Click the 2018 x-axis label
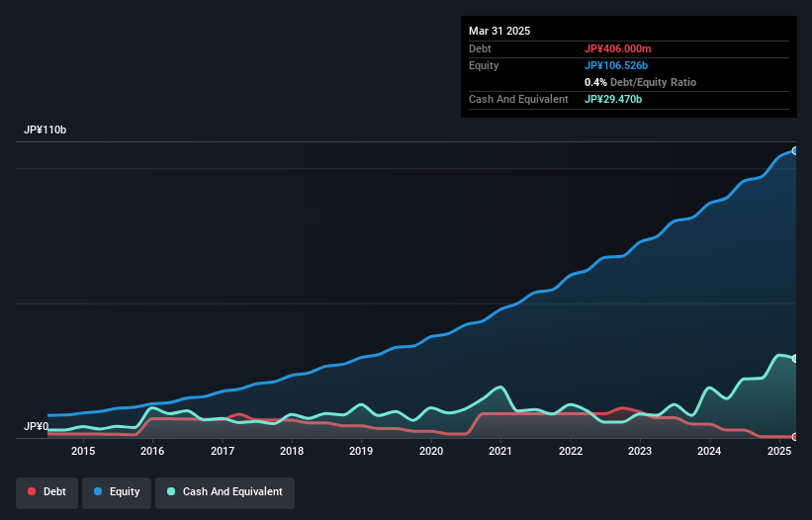This screenshot has width=812, height=520. point(292,451)
